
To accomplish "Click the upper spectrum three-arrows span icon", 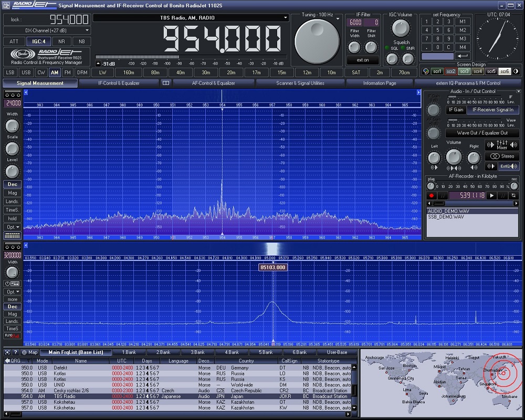I will coord(13,94).
